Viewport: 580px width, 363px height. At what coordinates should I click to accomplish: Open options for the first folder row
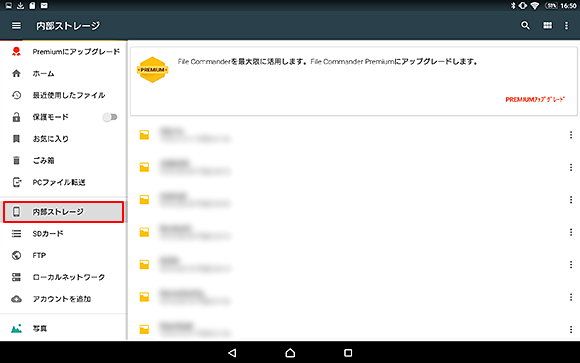[571, 135]
